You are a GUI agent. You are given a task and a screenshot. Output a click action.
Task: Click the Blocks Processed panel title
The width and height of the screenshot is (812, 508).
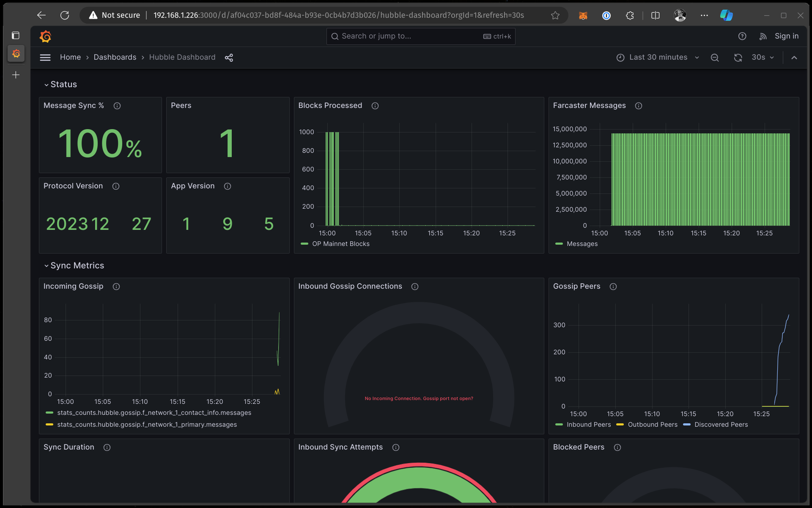click(x=330, y=106)
